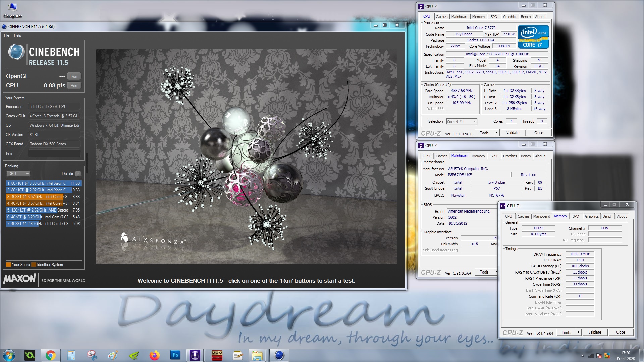
Task: Click top CPU-Z window title icon
Action: (x=421, y=6)
